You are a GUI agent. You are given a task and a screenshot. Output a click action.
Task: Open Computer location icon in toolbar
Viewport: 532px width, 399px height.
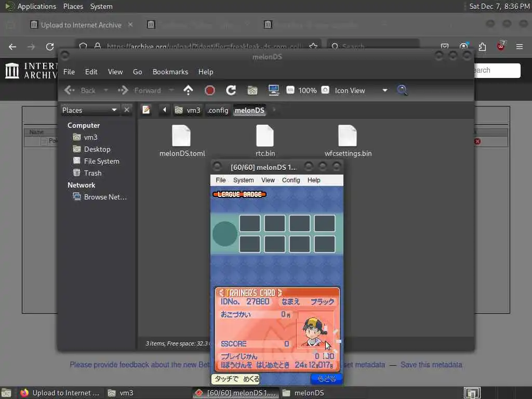(273, 90)
